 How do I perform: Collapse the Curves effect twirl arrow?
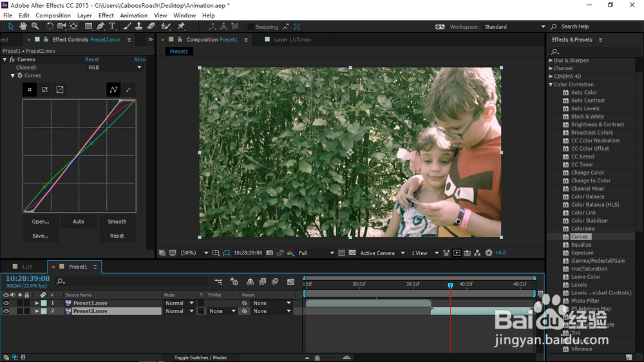[5, 59]
